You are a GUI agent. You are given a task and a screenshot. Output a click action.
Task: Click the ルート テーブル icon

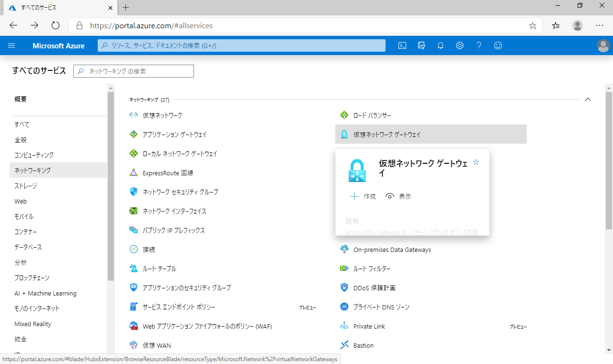click(x=134, y=269)
